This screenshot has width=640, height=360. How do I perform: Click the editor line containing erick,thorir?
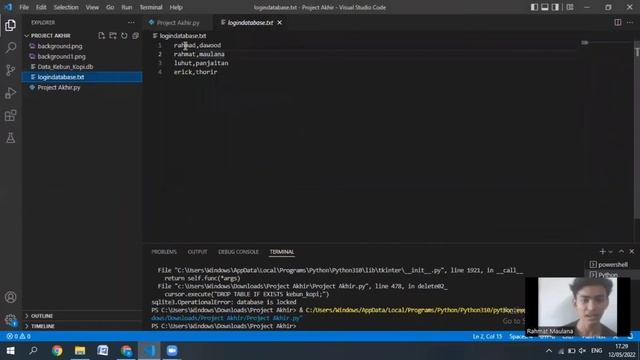coord(196,72)
